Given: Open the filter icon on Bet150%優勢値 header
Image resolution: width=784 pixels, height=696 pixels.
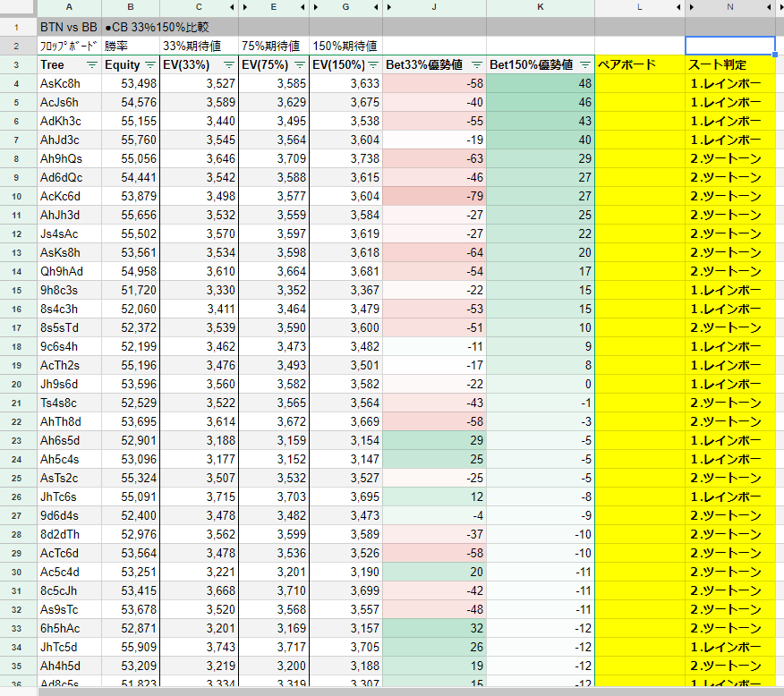Looking at the screenshot, I should click(585, 65).
